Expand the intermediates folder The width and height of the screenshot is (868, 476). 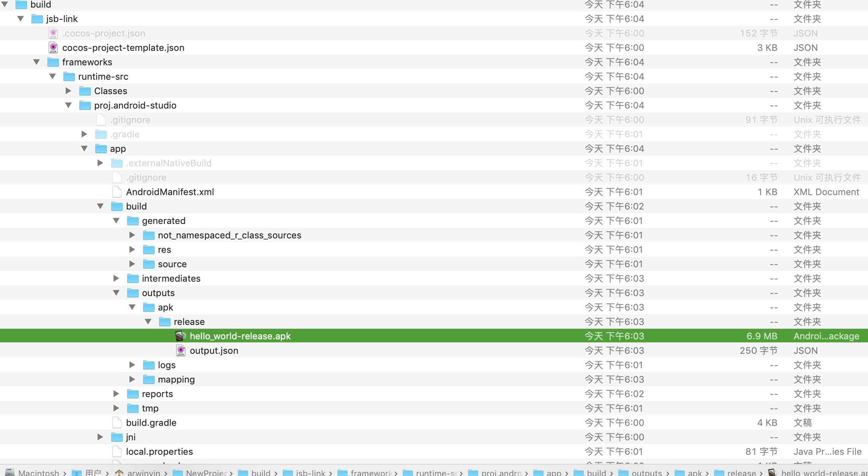click(116, 278)
